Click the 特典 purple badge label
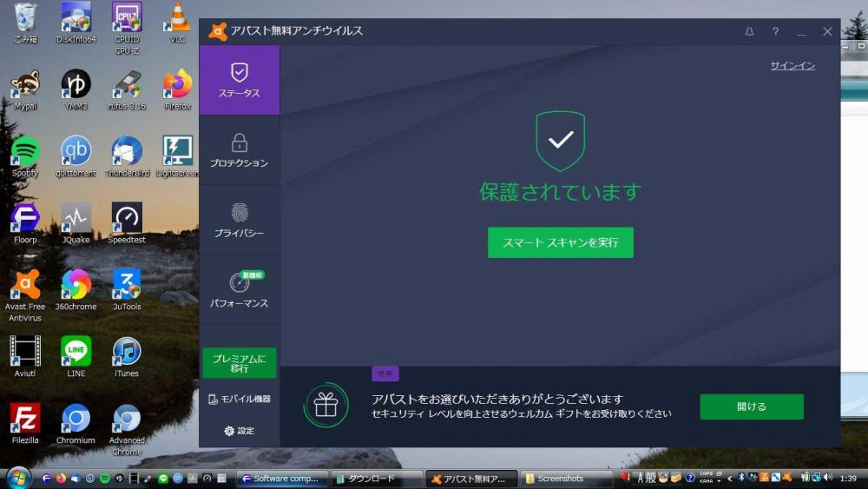 385,373
